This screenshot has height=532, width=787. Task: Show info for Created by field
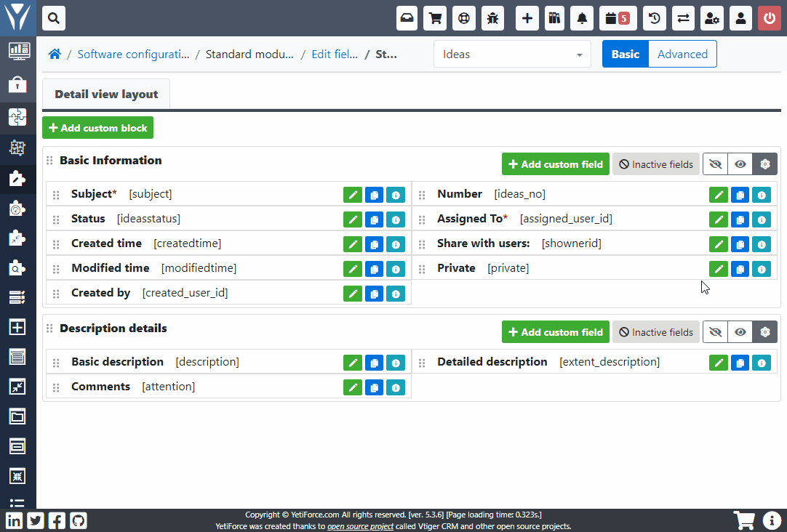point(396,294)
